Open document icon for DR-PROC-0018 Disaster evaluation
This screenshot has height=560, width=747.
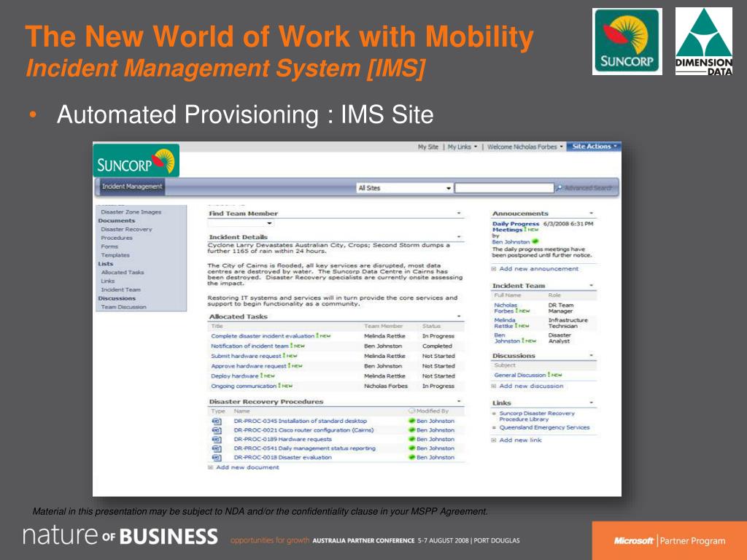tap(216, 457)
